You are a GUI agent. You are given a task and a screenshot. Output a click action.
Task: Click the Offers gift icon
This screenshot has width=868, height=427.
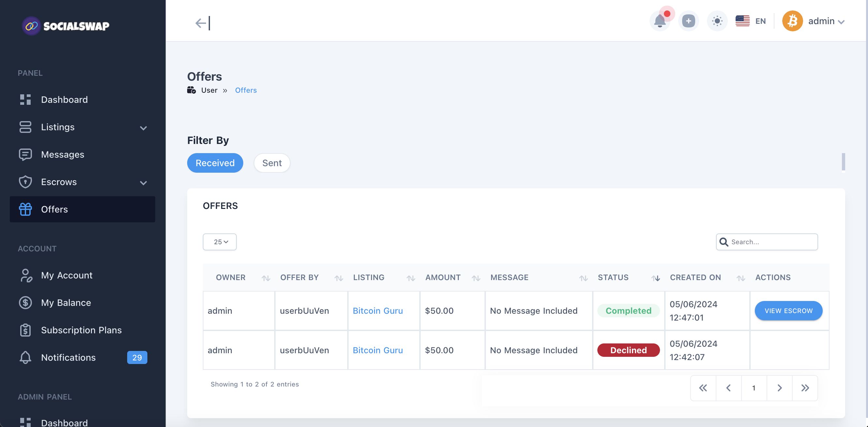(25, 209)
